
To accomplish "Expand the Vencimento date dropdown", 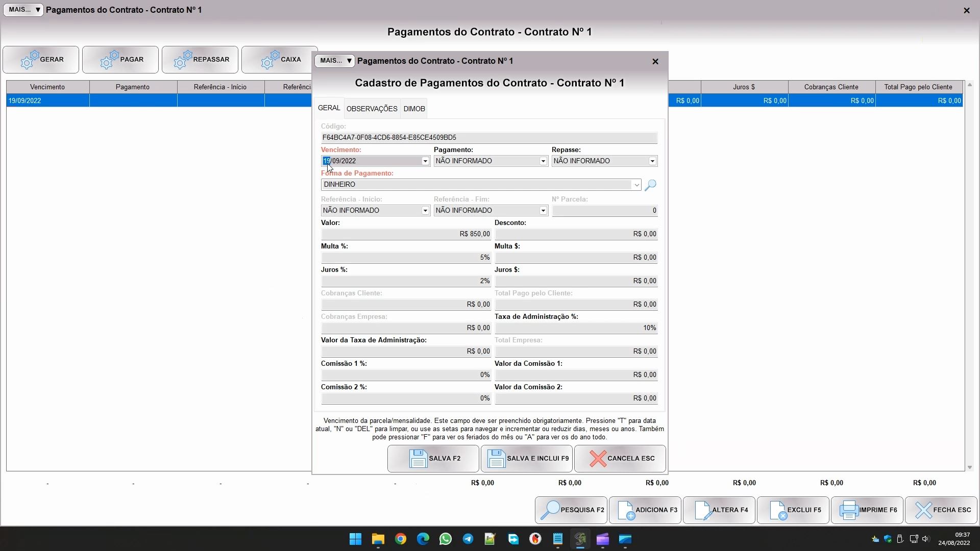I will point(425,161).
